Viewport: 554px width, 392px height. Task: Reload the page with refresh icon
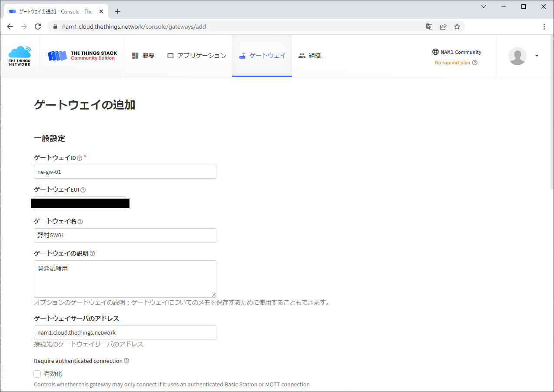pos(38,27)
